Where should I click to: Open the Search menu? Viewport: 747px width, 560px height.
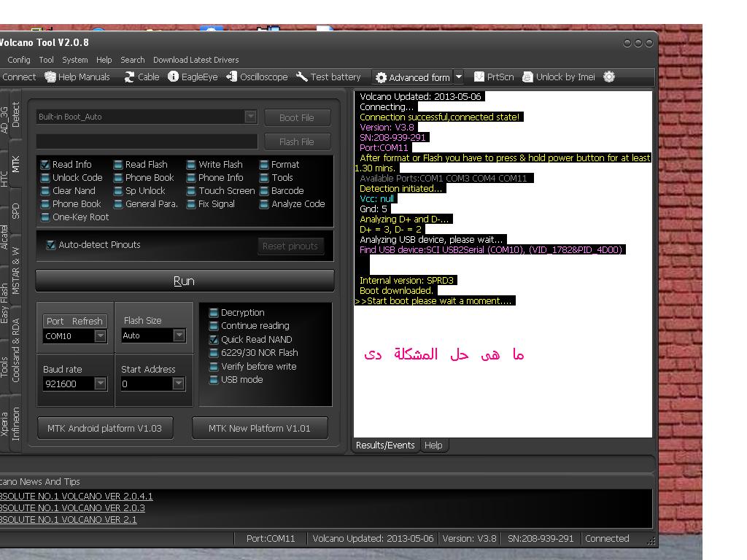pos(133,60)
